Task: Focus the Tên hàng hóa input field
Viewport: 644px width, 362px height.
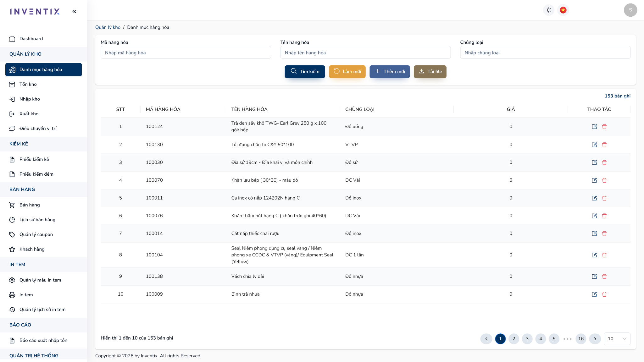Action: (365, 52)
